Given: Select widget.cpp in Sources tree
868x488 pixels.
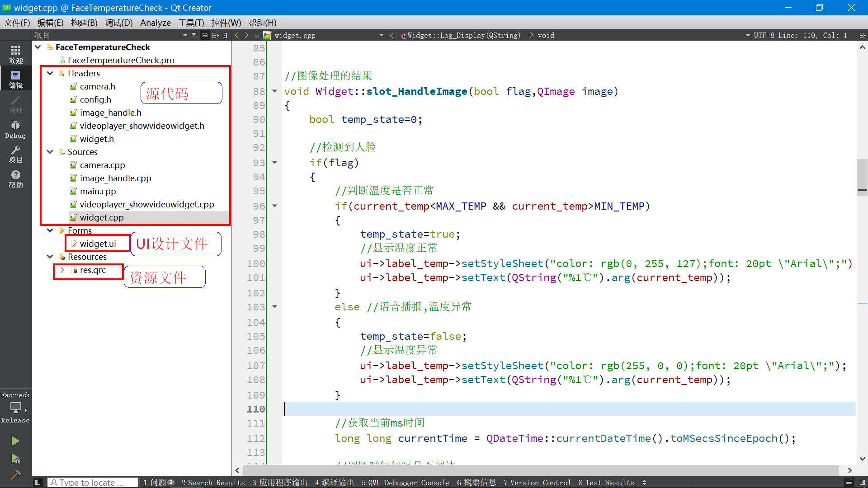Looking at the screenshot, I should coord(101,217).
